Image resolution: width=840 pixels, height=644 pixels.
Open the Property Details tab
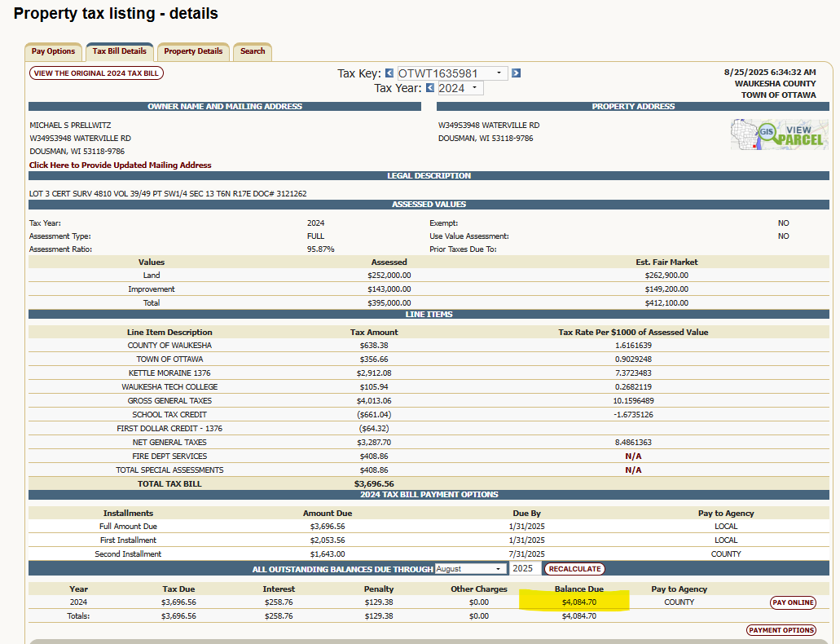click(x=193, y=51)
